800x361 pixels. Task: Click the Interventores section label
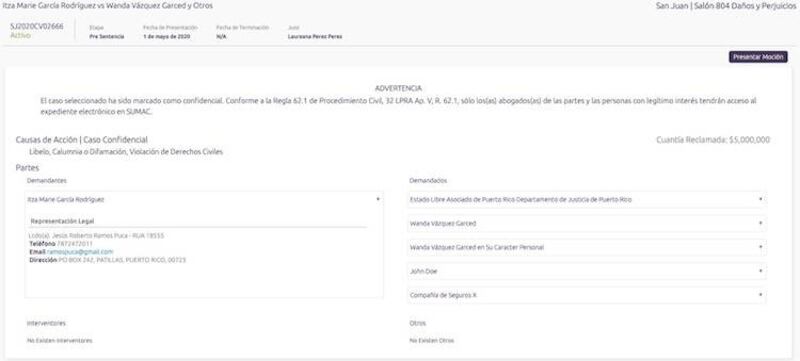click(x=46, y=323)
